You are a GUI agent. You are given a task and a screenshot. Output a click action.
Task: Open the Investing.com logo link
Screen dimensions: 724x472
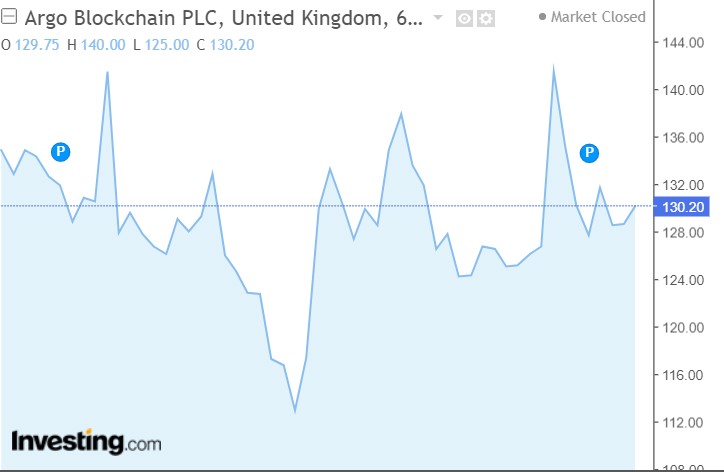[86, 442]
